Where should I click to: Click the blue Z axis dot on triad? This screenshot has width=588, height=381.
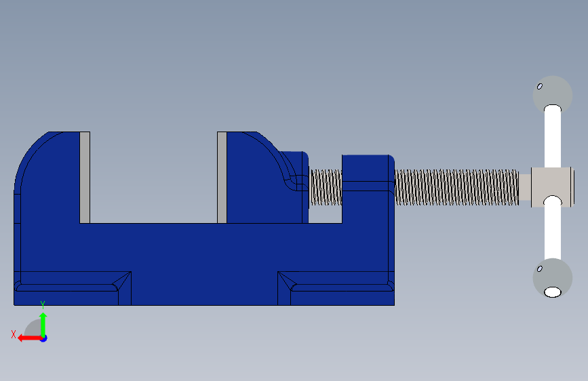pos(44,338)
